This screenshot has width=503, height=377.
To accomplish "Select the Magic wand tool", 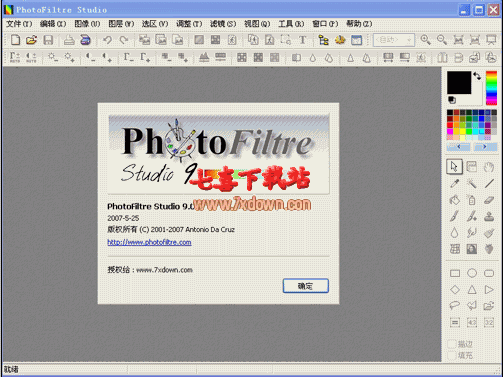I will click(x=472, y=183).
